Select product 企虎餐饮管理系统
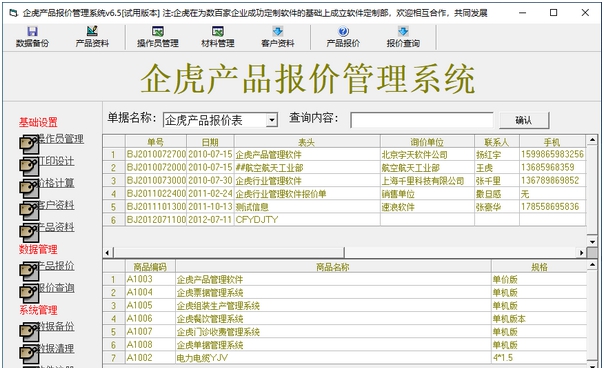604x368 pixels. point(333,319)
